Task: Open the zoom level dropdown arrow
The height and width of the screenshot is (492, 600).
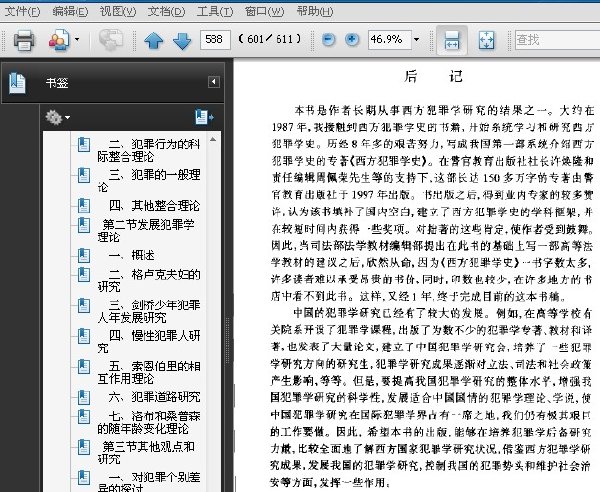Action: pos(416,39)
